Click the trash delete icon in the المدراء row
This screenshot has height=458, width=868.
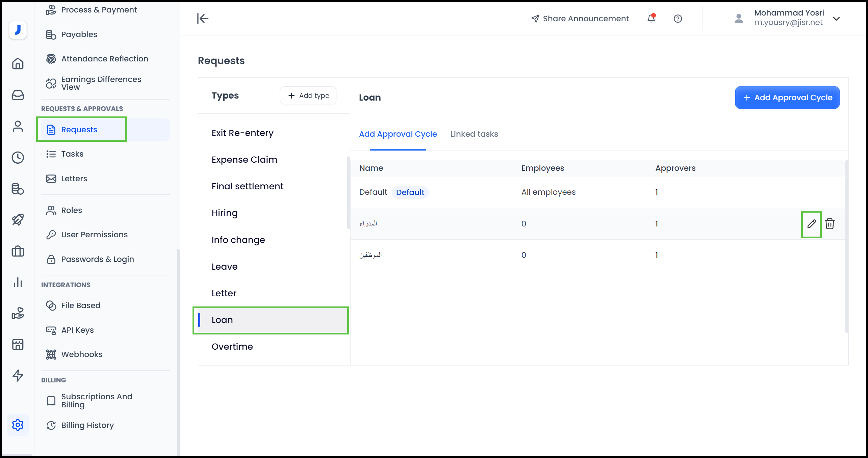[829, 224]
